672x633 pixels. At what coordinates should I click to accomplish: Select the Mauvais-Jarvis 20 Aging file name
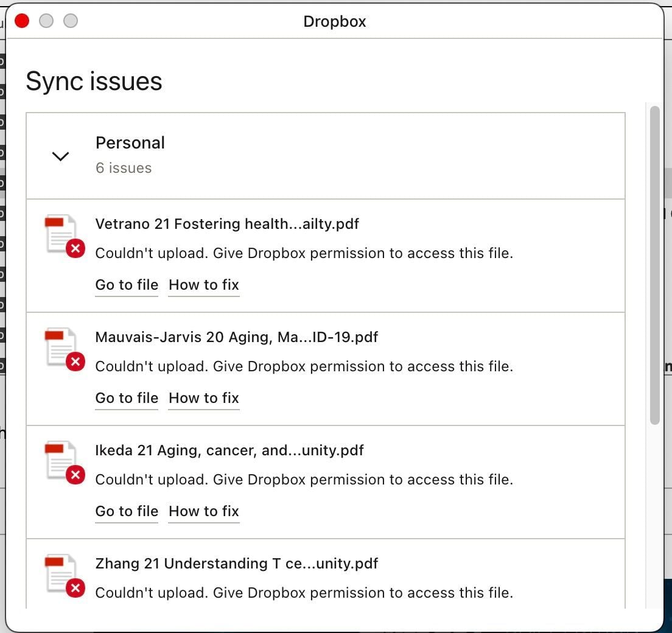237,337
